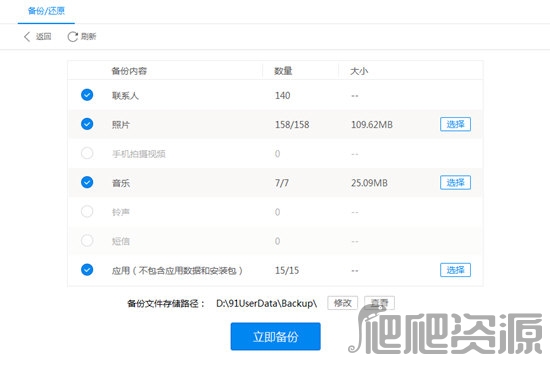Click 选择 button in 应用 row
Image resolution: width=550 pixels, height=365 pixels.
[x=455, y=270]
